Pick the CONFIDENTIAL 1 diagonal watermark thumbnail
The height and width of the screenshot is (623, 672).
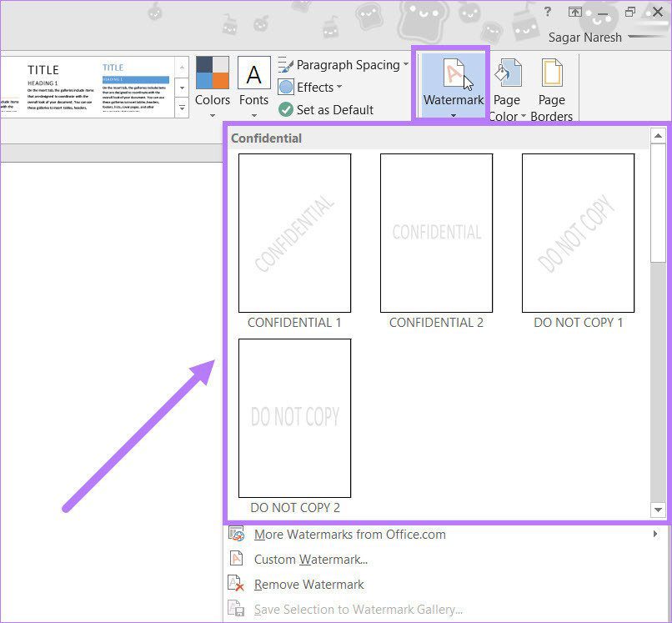[x=294, y=233]
